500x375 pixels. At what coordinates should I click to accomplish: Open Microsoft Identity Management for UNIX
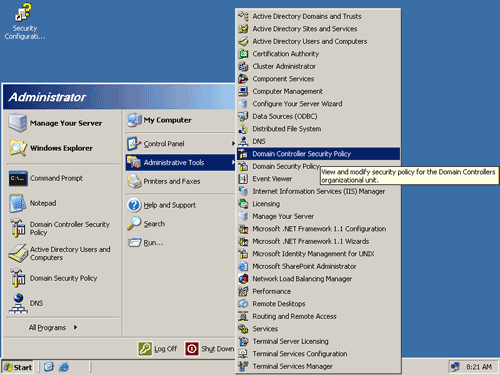(x=318, y=254)
